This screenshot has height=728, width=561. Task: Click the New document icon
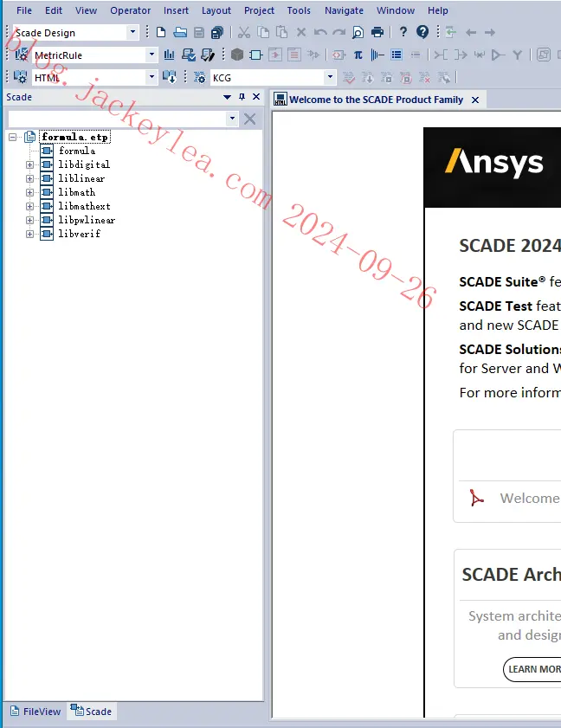[x=161, y=32]
